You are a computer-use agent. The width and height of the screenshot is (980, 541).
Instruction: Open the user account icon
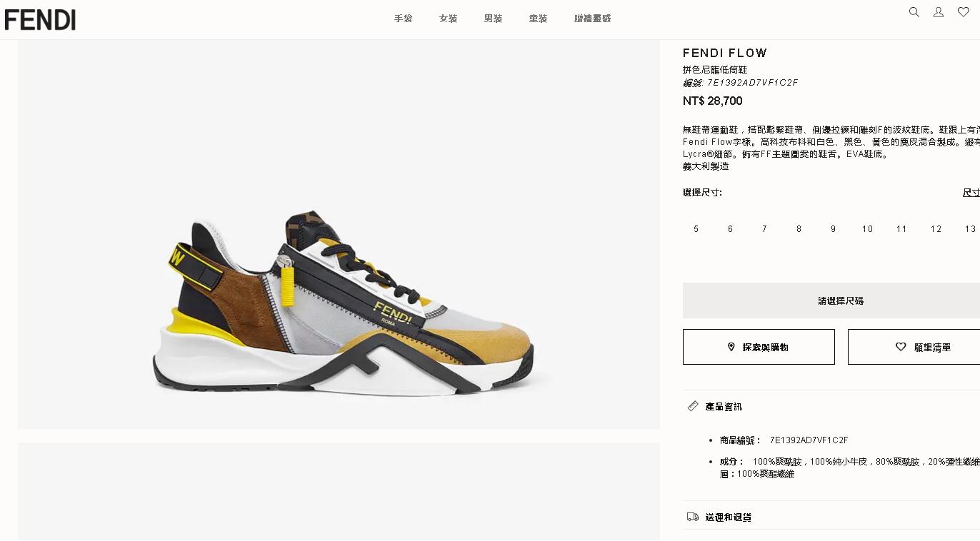pos(939,12)
